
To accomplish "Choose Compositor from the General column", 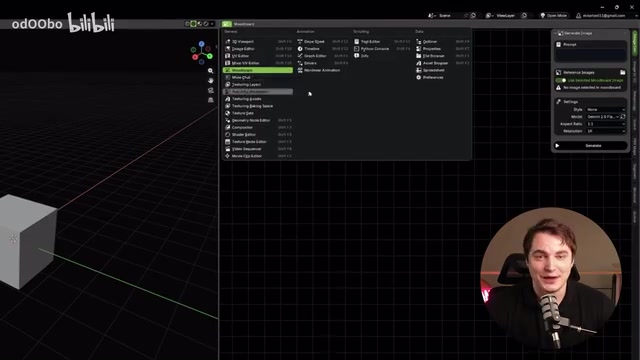I will (258, 127).
